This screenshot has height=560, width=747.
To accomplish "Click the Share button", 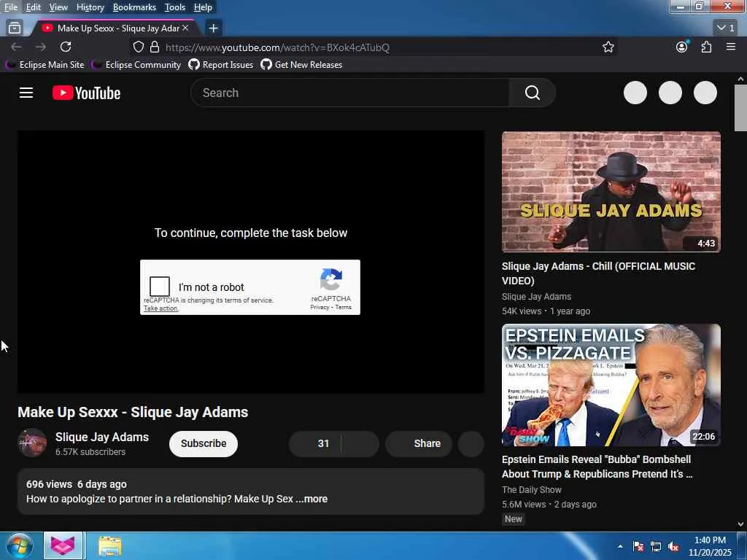I will point(419,443).
